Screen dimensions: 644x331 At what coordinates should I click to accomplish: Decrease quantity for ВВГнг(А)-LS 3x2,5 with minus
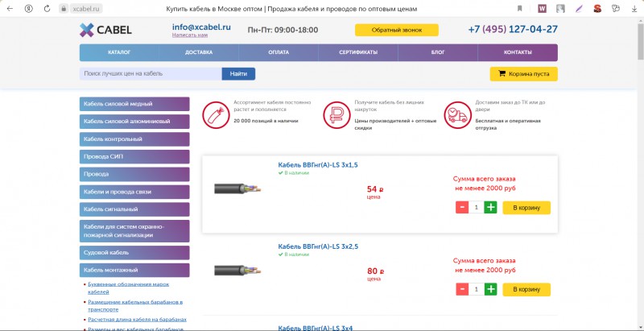coord(462,289)
